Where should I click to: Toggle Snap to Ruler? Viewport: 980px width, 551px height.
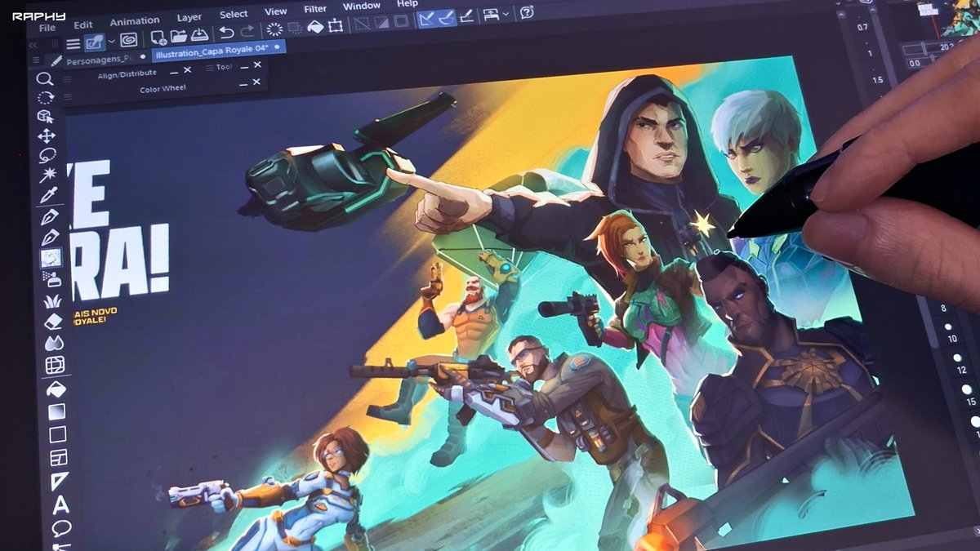tap(425, 20)
